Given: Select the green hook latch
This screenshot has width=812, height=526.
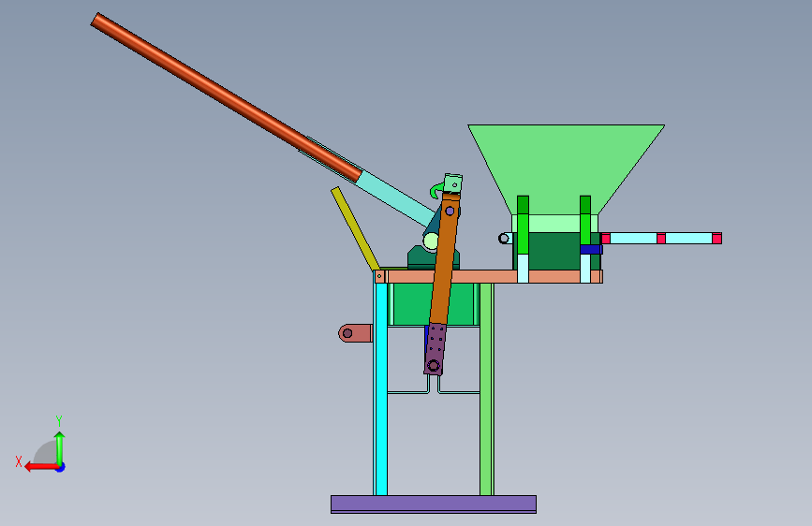Looking at the screenshot, I should [436, 191].
